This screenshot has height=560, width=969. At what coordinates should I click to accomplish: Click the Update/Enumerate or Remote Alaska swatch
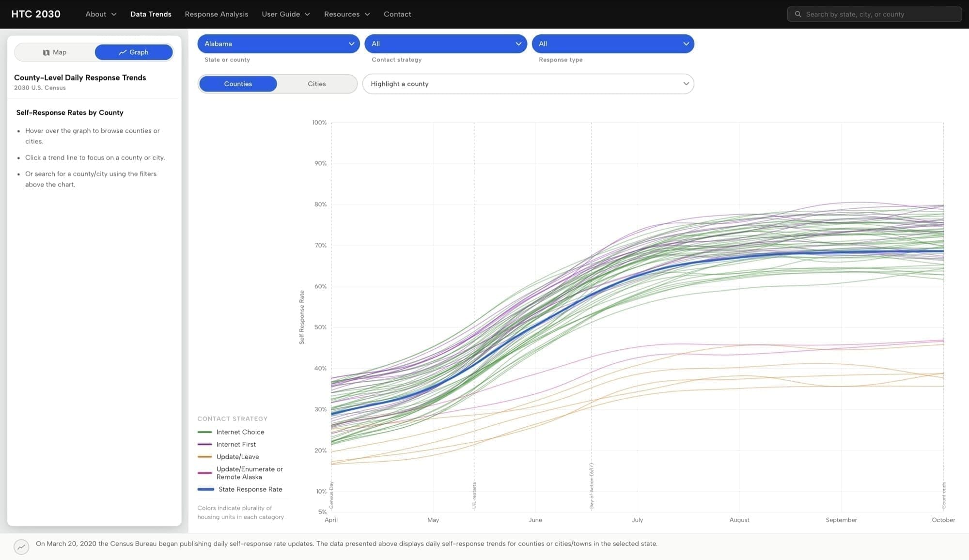click(204, 473)
